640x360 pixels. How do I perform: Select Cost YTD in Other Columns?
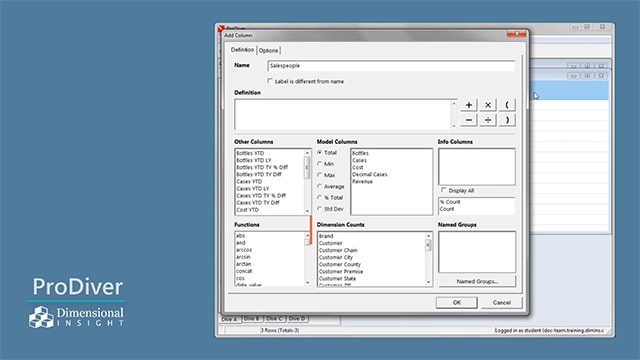click(247, 210)
